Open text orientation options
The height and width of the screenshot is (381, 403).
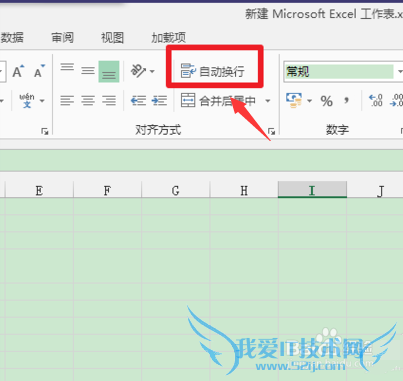pyautogui.click(x=142, y=71)
